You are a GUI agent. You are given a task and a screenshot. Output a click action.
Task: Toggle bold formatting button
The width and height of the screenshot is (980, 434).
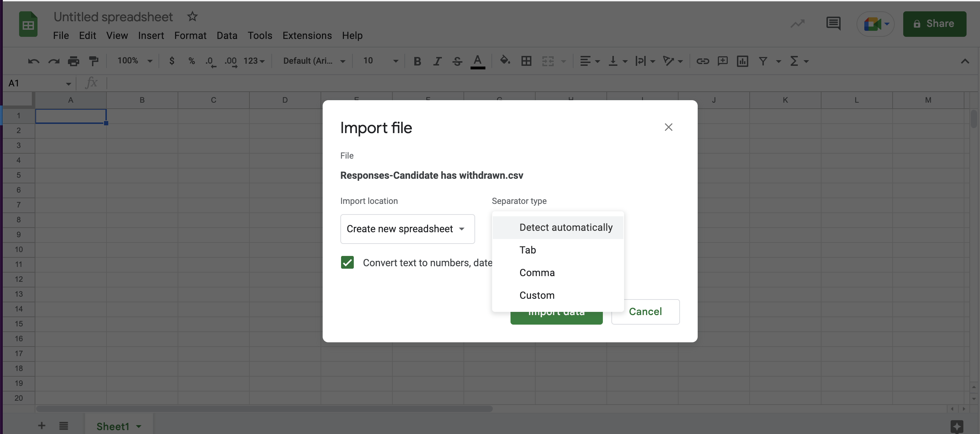point(417,61)
